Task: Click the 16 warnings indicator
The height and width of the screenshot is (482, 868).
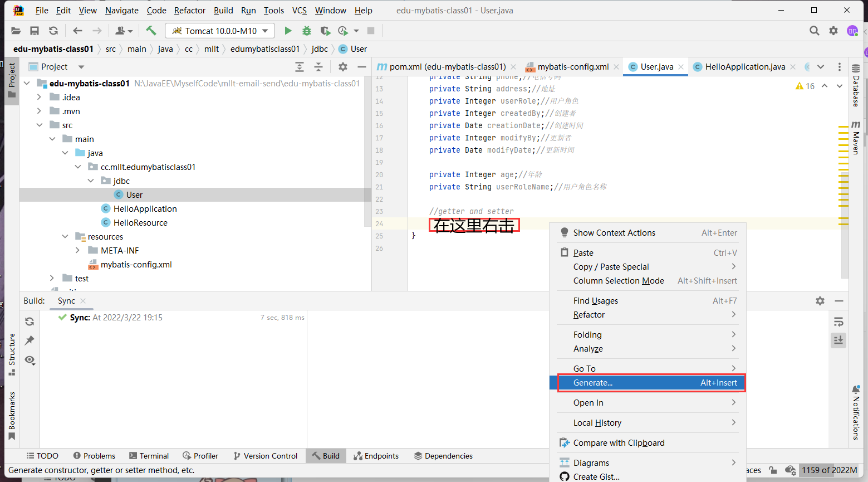Action: [805, 86]
